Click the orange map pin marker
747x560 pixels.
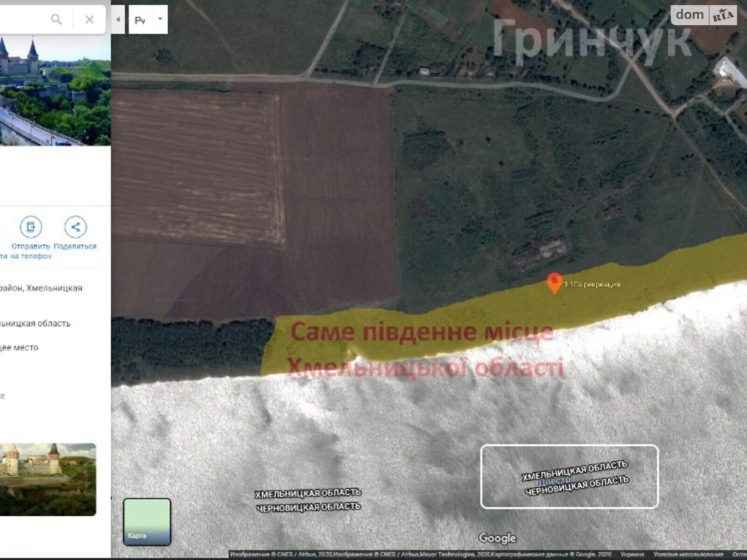(x=554, y=283)
